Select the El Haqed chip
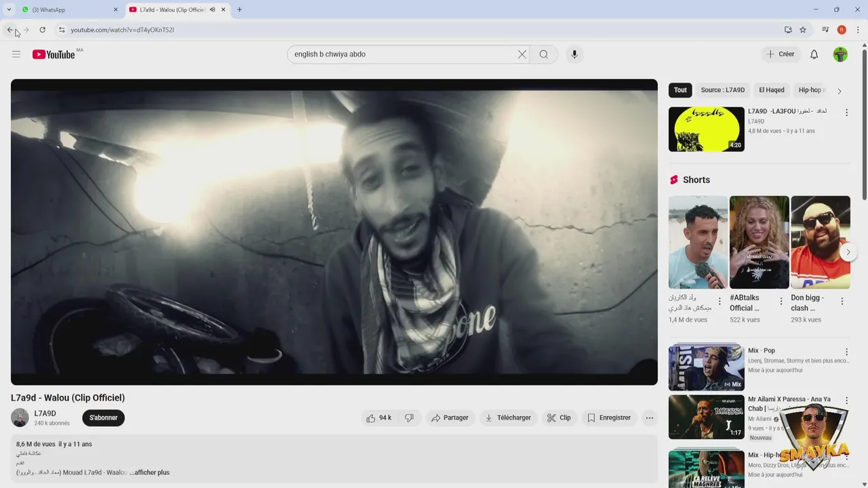 tap(772, 90)
